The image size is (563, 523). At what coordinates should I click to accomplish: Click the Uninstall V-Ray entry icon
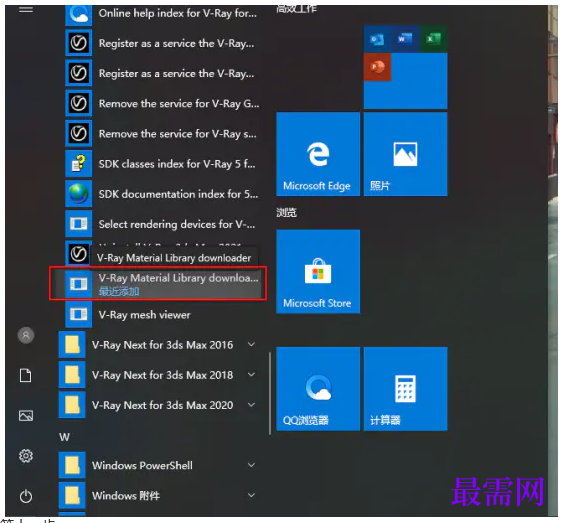79,253
